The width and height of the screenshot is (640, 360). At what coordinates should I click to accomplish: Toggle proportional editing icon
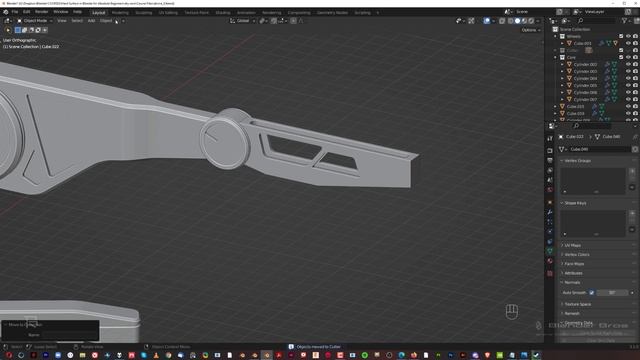293,20
